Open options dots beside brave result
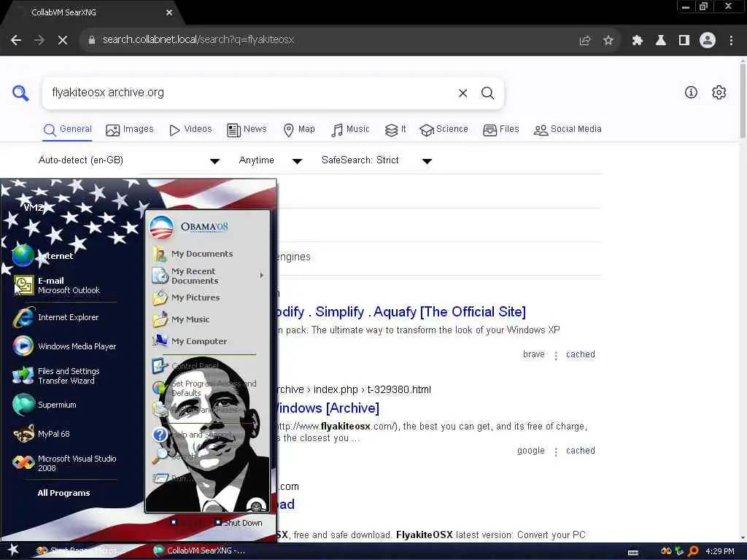 tap(555, 355)
